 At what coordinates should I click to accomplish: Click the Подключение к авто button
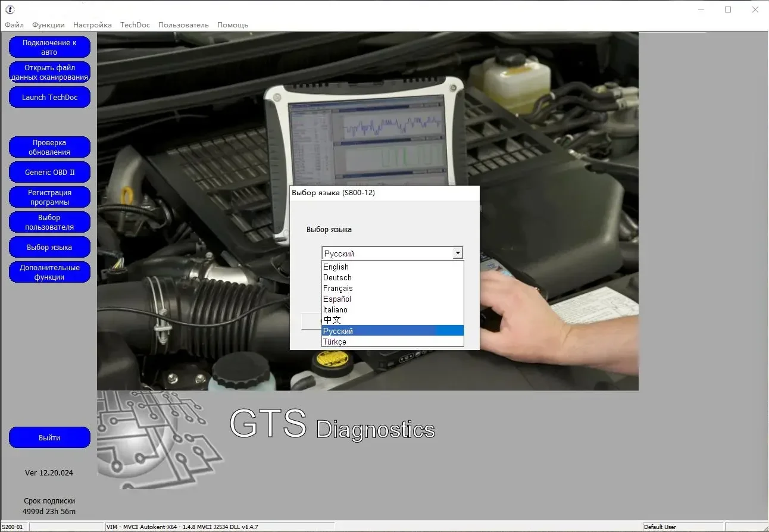click(49, 47)
